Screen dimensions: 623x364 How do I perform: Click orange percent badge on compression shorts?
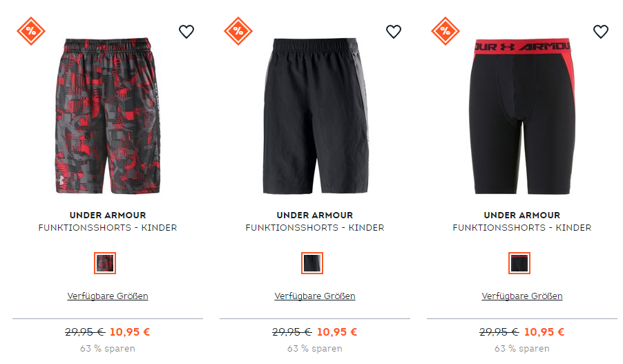pyautogui.click(x=445, y=31)
